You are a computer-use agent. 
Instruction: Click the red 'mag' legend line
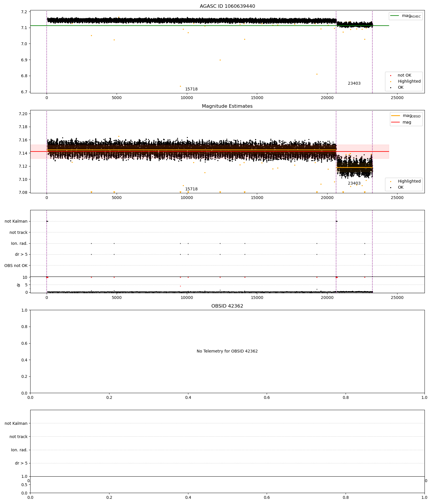click(x=396, y=122)
